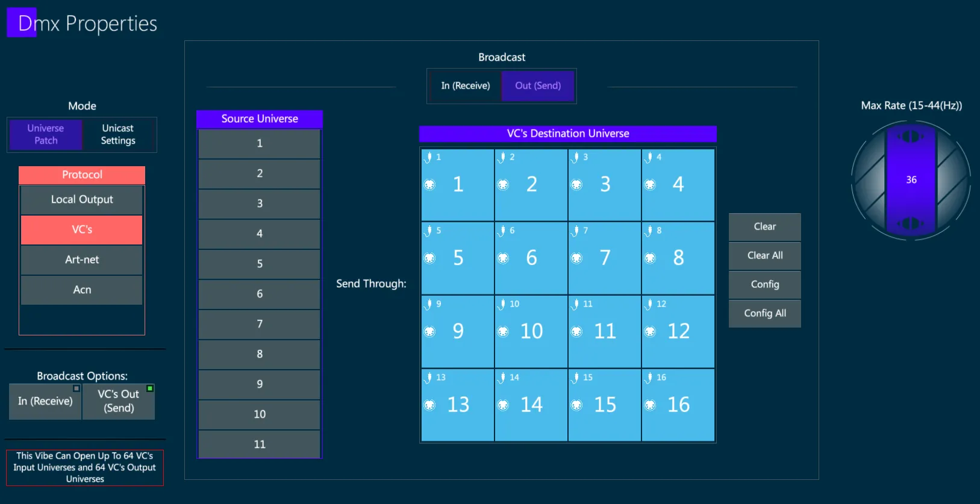
Task: Select destination universe tile 11
Action: point(605,332)
